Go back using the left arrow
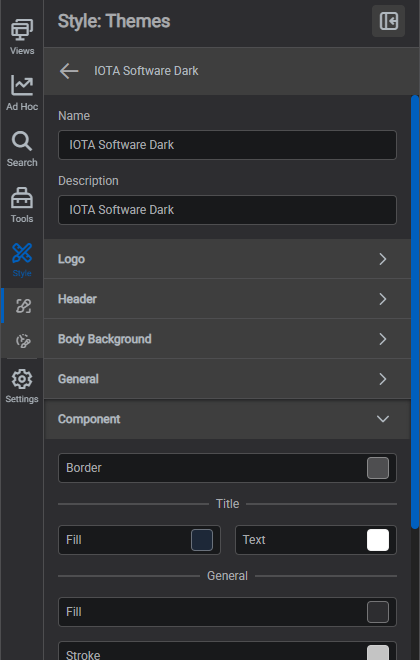Viewport: 420px width, 660px height. [69, 71]
